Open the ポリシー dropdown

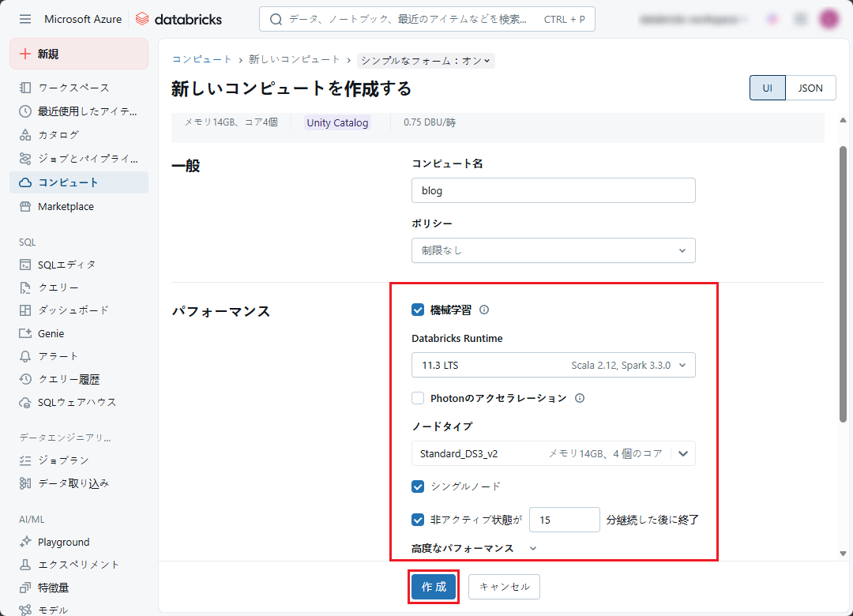click(x=553, y=250)
